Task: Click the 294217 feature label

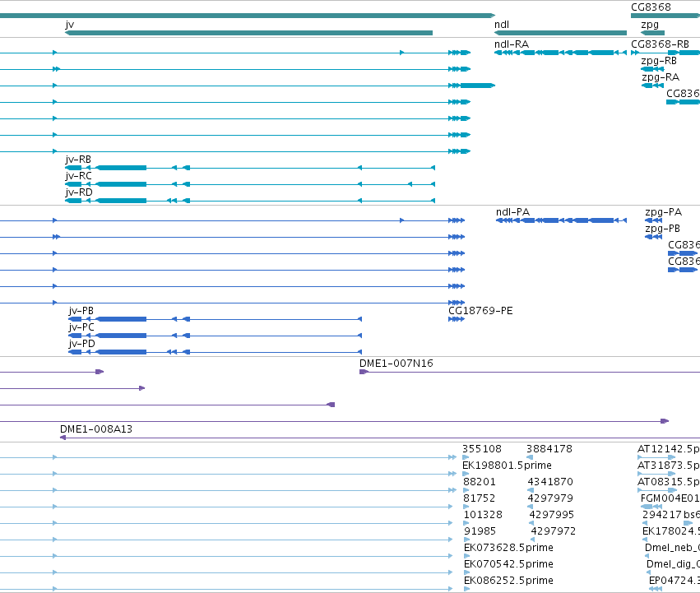Action: [x=662, y=515]
